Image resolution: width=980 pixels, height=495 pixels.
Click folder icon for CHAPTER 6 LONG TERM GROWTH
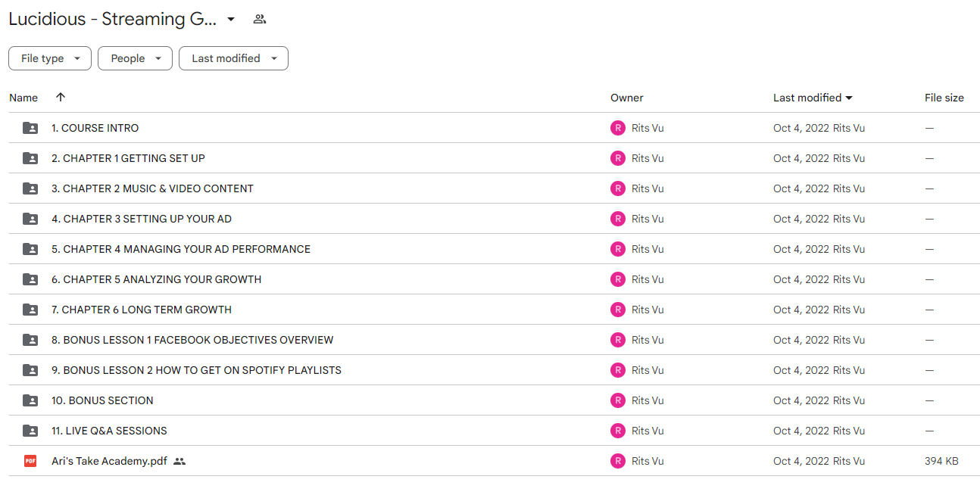30,310
